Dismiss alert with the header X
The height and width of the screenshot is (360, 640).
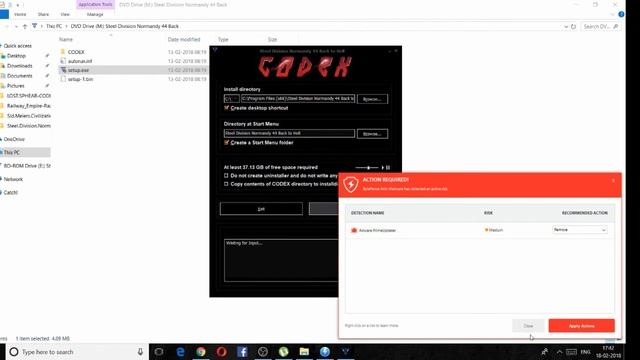pos(613,180)
